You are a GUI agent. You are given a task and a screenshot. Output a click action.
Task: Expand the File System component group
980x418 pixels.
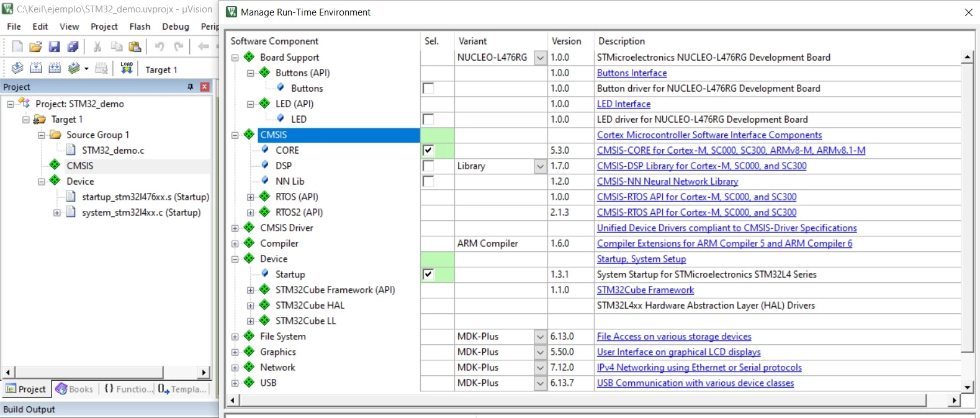coord(235,336)
